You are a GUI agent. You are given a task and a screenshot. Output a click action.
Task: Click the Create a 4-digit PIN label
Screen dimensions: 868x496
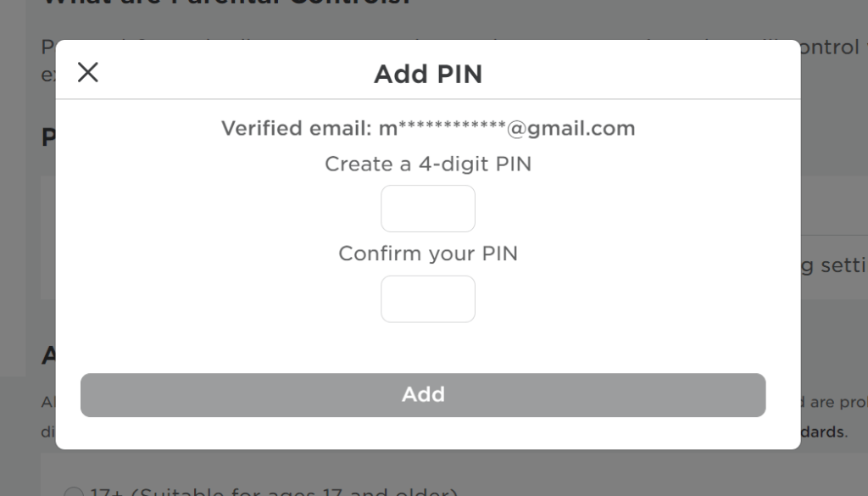point(428,164)
